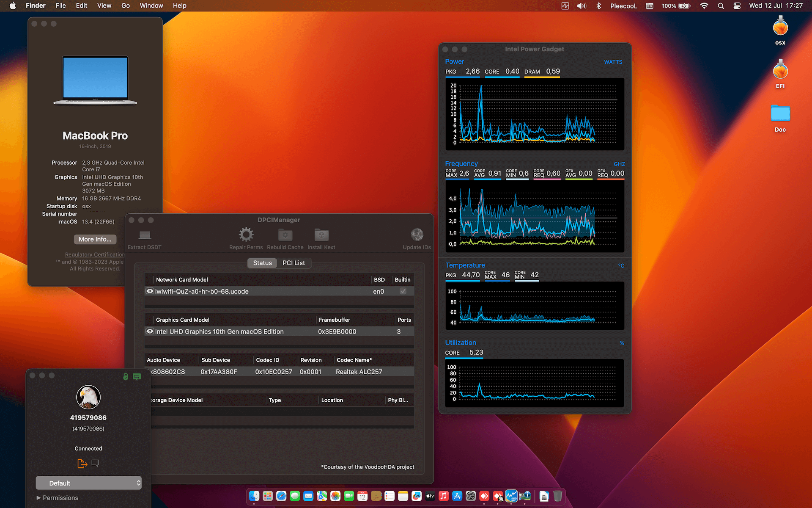Click the eagle profile avatar in AnyDesk
Screen dimensions: 812x508
[88, 397]
